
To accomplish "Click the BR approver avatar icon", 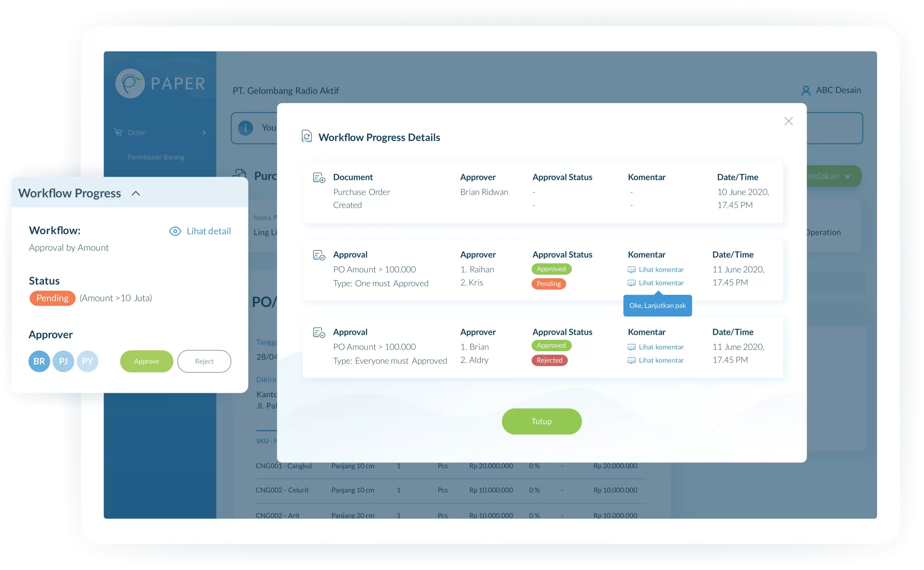I will click(39, 361).
